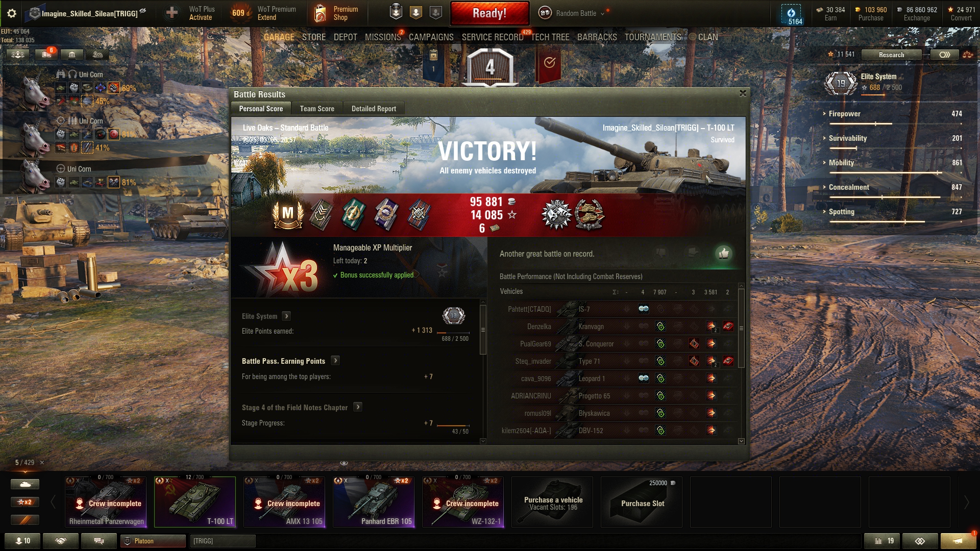Open the TECH TREE menu
Image resolution: width=980 pixels, height=551 pixels.
(x=550, y=37)
